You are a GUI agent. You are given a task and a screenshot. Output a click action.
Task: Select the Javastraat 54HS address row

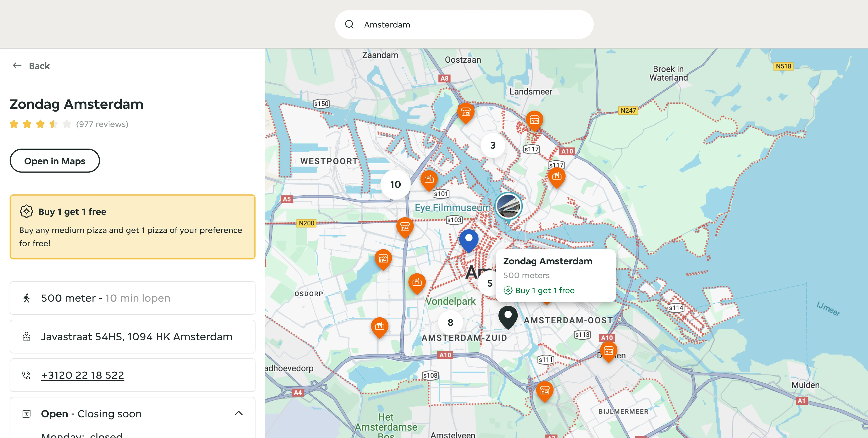tap(132, 337)
